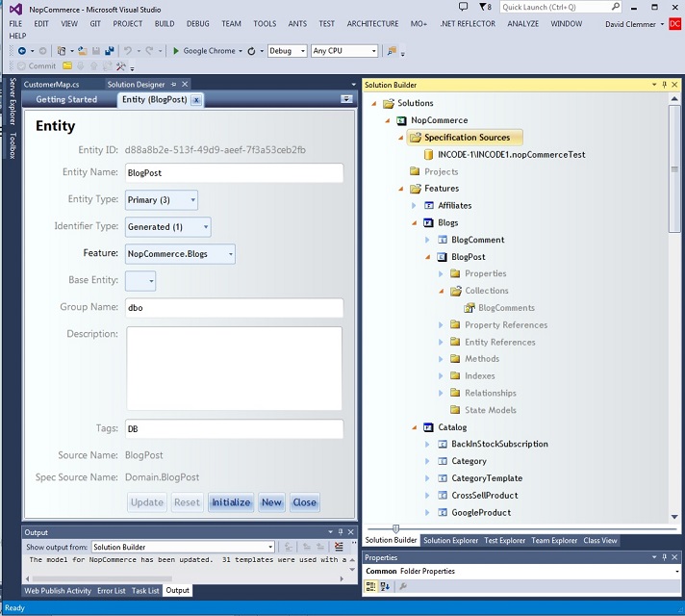Switch to the Getting Started tab
The height and width of the screenshot is (616, 685).
(66, 100)
